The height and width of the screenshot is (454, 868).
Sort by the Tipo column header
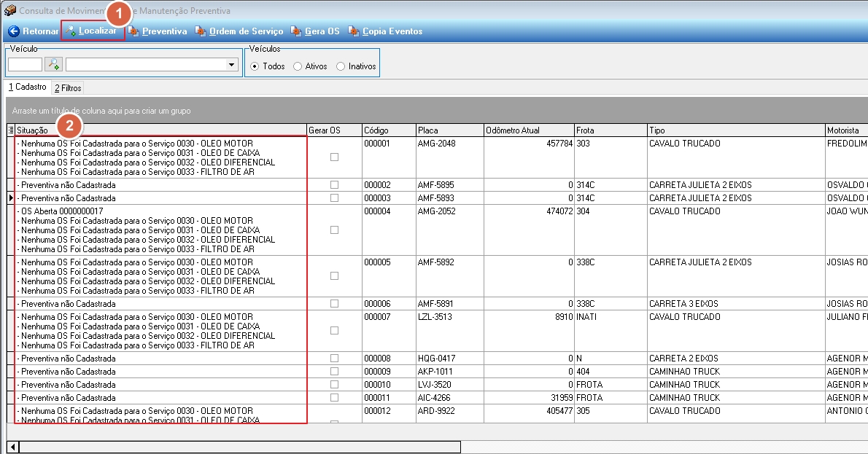[x=736, y=130]
